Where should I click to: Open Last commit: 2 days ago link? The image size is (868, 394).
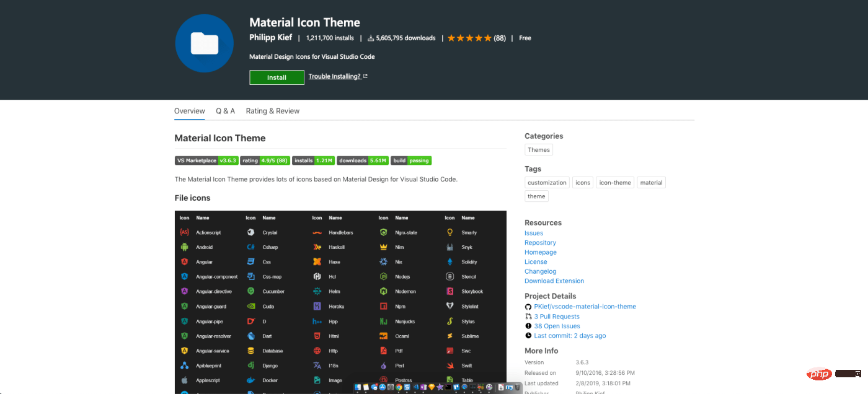point(570,336)
